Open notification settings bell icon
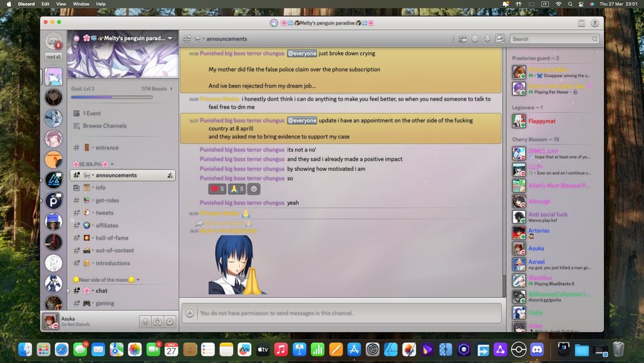Image resolution: width=644 pixels, height=363 pixels. (x=475, y=39)
